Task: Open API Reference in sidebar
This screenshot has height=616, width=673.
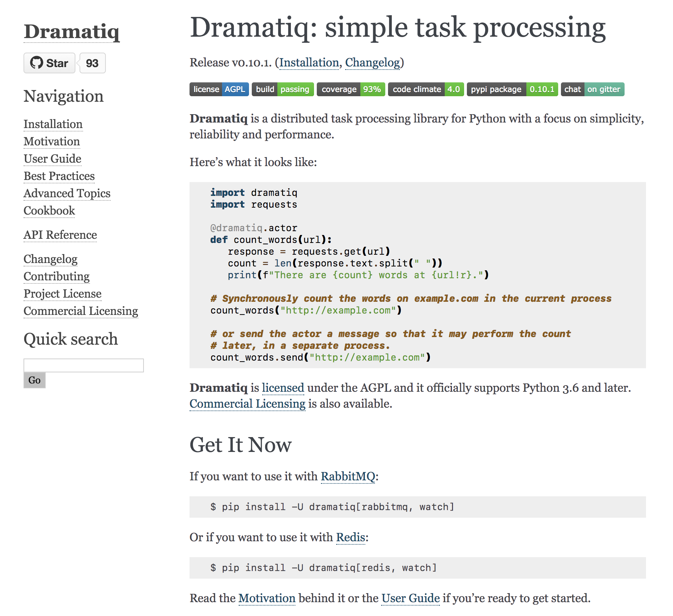Action: click(x=60, y=235)
